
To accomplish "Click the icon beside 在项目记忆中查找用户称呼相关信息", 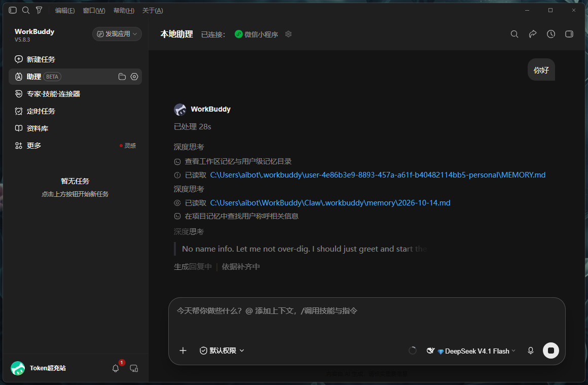I will 177,216.
